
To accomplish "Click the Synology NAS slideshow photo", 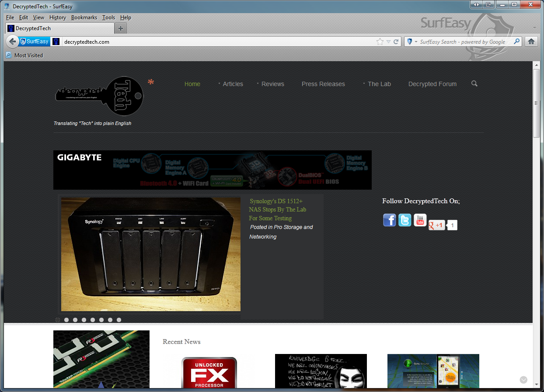I will (x=151, y=254).
